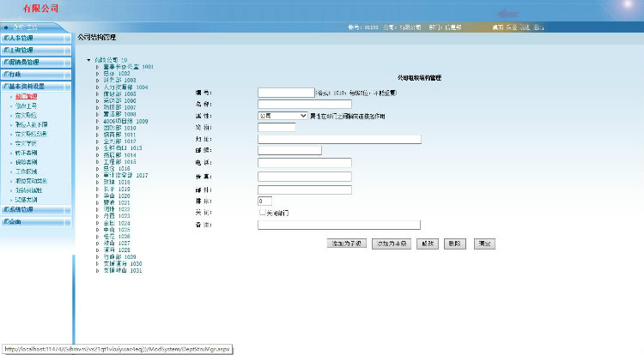This screenshot has height=355, width=644.
Task: Select department label with code 1008
Action: [x=119, y=114]
